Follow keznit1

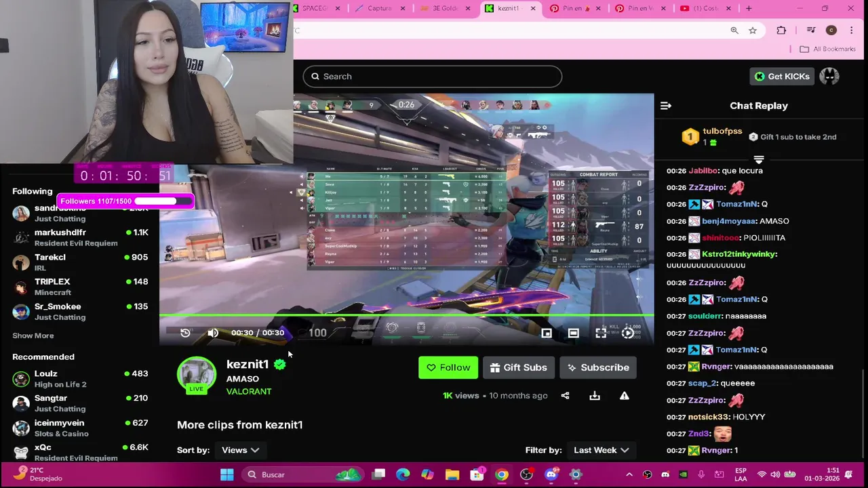tap(448, 367)
